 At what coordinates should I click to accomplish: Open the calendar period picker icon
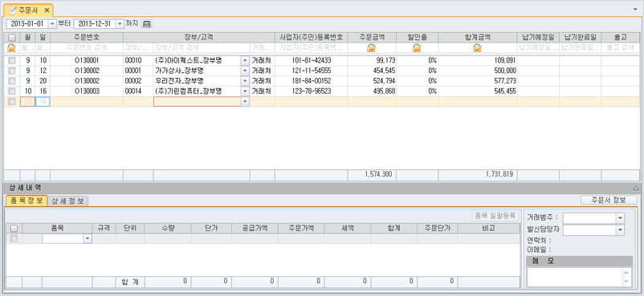147,24
